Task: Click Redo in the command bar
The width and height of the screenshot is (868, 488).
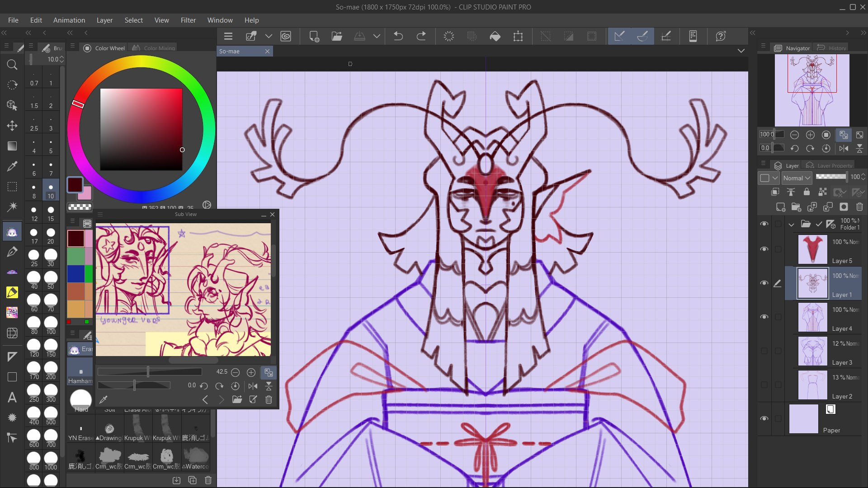Action: [421, 36]
